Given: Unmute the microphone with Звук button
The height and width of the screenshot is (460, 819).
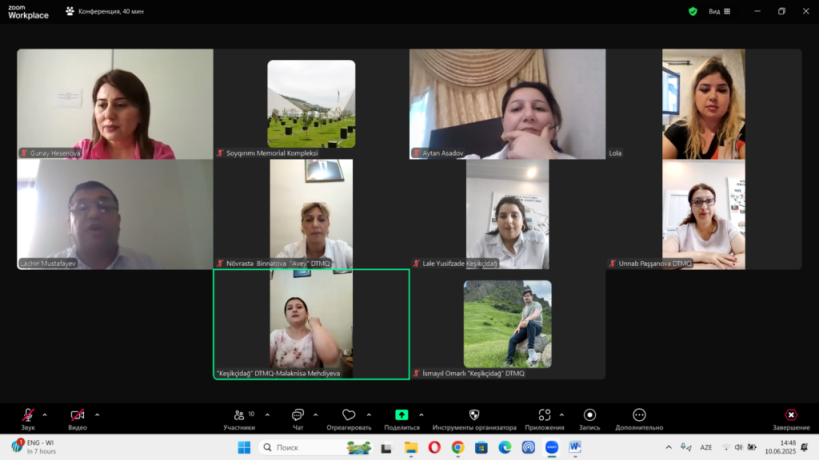Looking at the screenshot, I should [28, 415].
